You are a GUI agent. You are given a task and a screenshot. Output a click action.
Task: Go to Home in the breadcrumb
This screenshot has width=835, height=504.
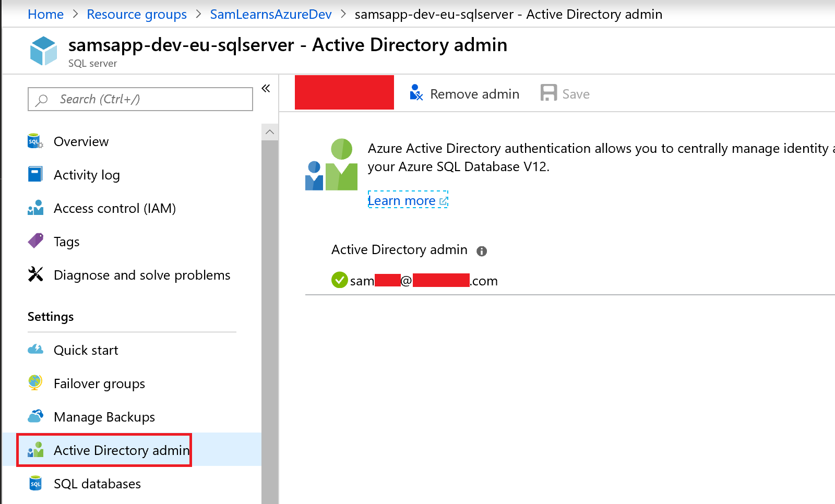[46, 14]
